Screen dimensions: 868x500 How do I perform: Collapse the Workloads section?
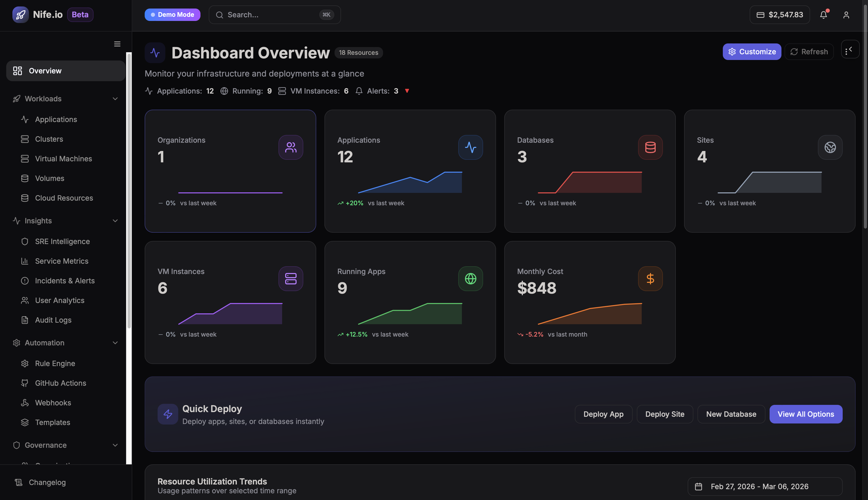[x=115, y=99]
